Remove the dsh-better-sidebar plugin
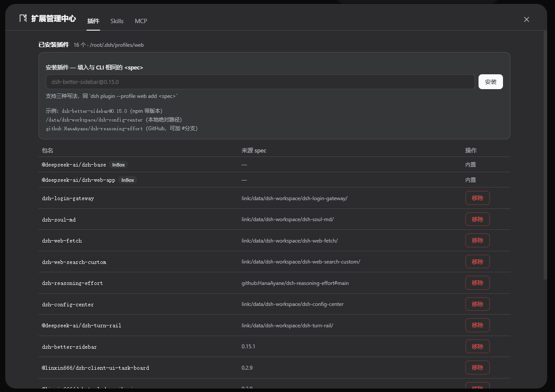Screen dimensions: 555x392 [x=477, y=347]
